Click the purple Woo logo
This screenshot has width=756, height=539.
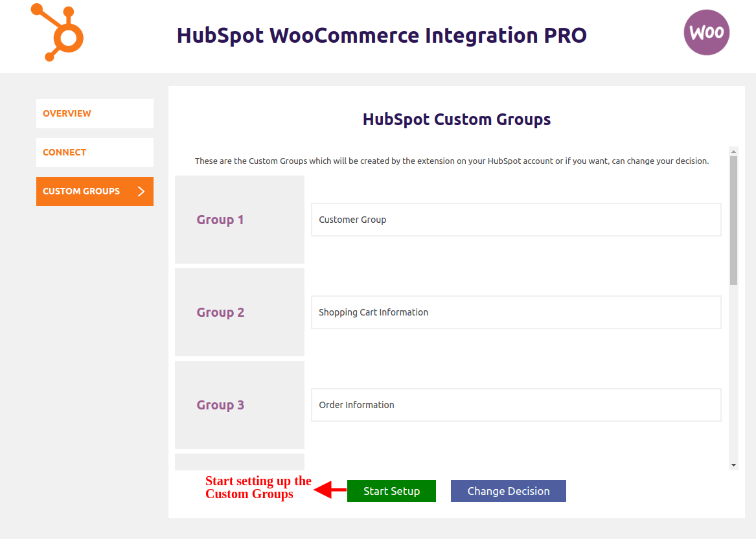pos(706,32)
